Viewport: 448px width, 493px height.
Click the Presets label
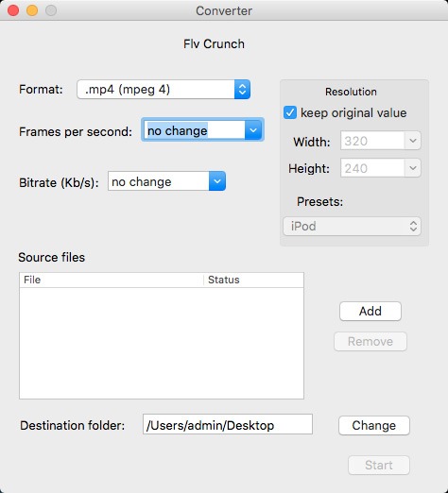click(319, 201)
